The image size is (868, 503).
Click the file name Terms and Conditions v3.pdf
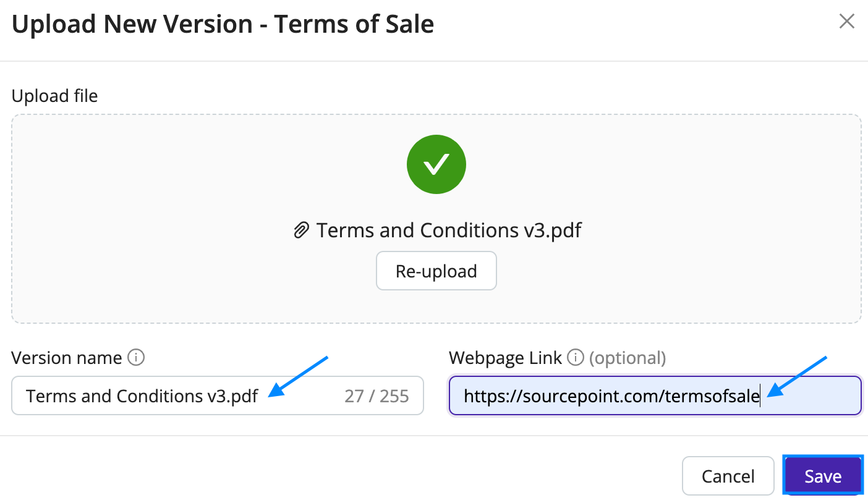coord(448,229)
